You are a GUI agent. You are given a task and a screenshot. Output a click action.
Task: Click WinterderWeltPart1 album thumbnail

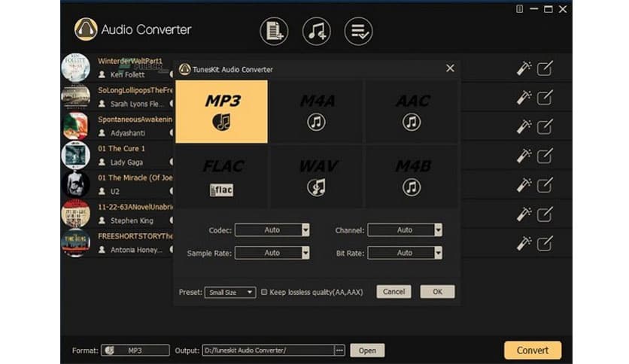coord(75,68)
